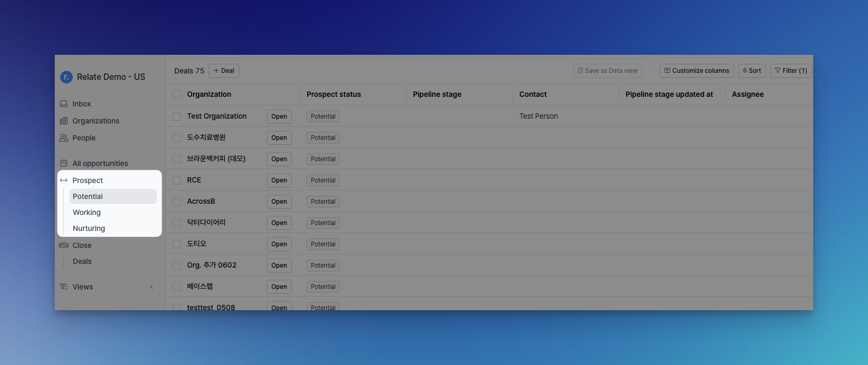Check the 도수치료병원 row checkbox

(176, 137)
